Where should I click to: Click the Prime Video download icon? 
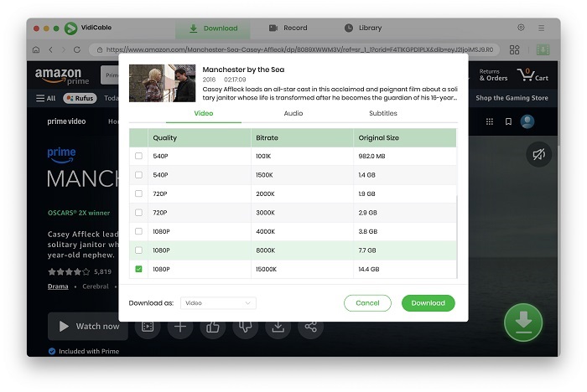278,327
